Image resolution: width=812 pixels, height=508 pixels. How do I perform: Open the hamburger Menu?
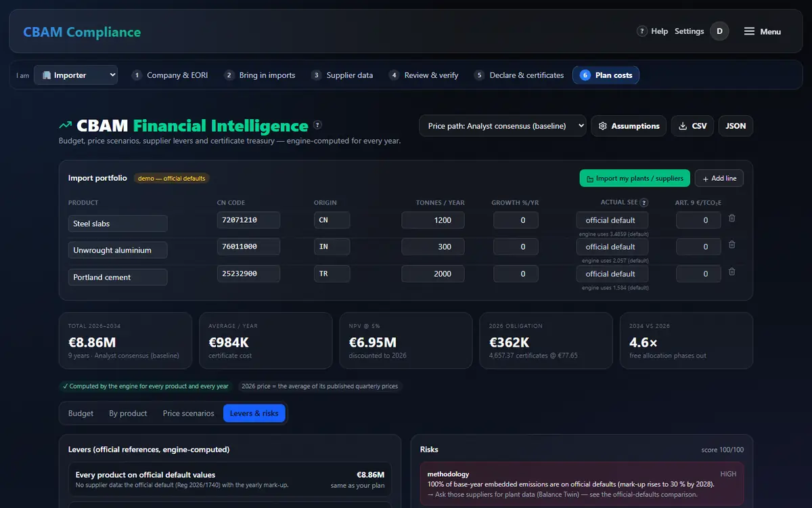763,32
